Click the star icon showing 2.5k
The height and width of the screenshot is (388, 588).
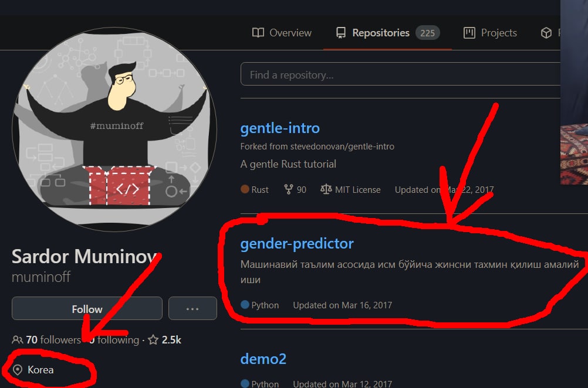click(x=153, y=340)
